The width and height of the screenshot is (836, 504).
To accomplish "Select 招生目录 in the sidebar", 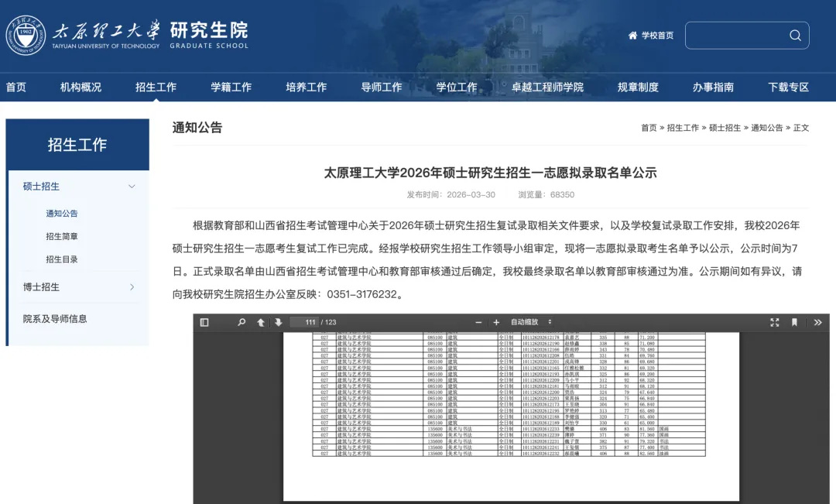I will pyautogui.click(x=62, y=259).
